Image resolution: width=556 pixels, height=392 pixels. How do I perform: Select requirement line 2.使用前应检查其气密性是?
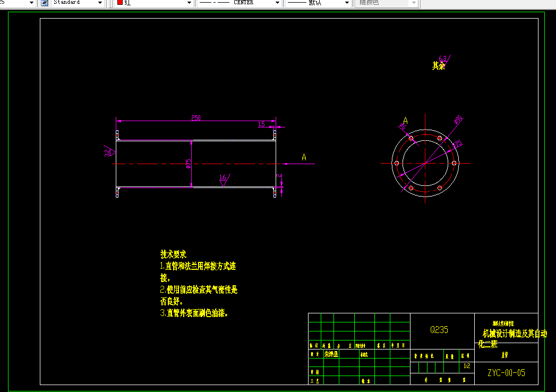pos(199,289)
